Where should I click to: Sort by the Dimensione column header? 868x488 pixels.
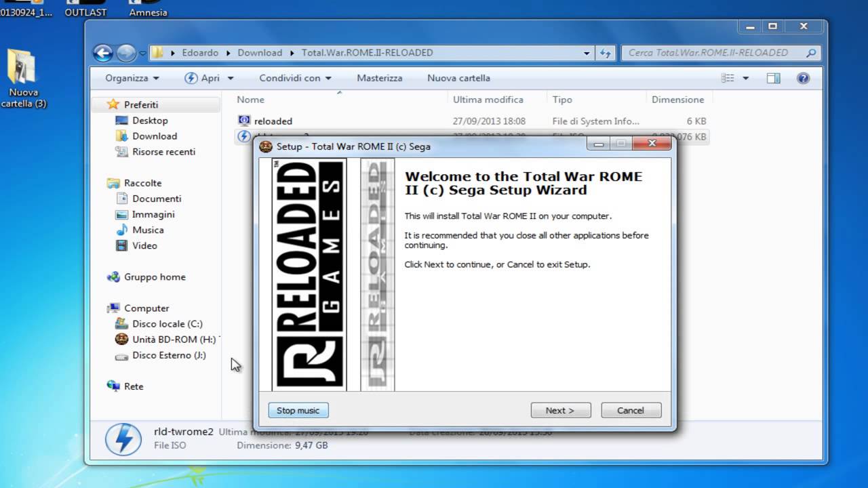[678, 100]
